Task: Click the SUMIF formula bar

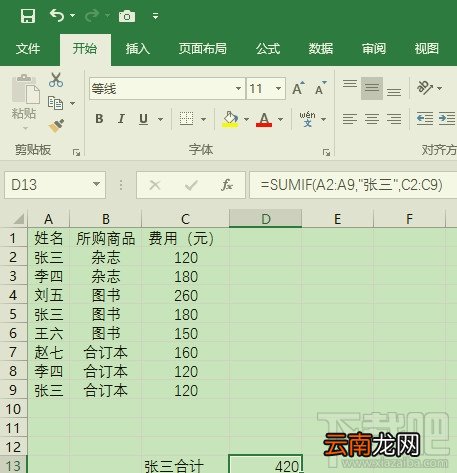Action: tap(353, 185)
